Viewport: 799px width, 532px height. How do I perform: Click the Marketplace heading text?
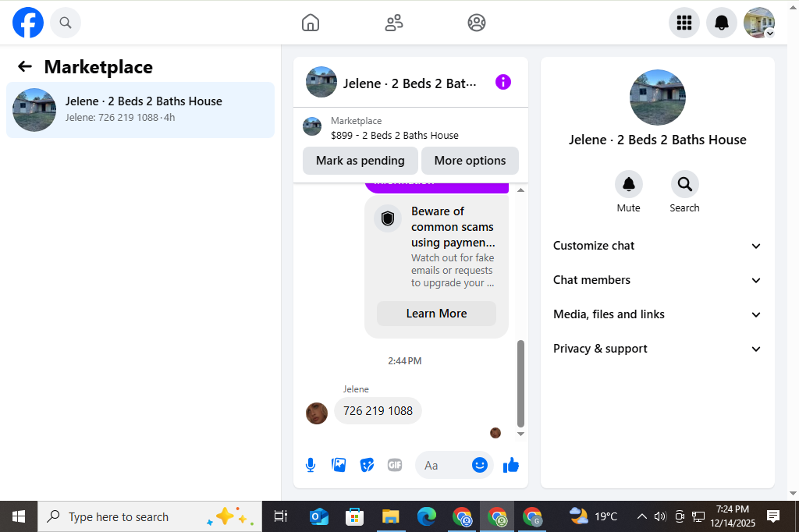click(x=98, y=67)
